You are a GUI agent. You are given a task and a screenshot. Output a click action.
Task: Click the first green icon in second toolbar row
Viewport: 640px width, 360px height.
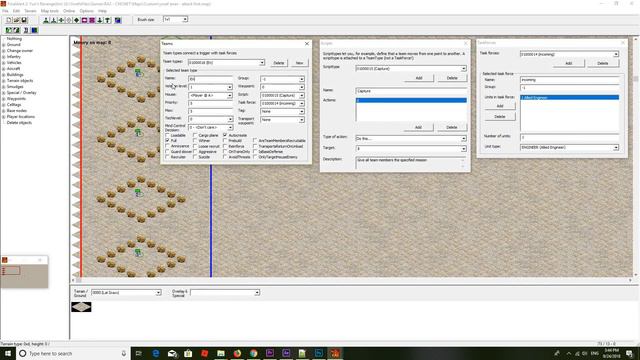click(x=9, y=30)
